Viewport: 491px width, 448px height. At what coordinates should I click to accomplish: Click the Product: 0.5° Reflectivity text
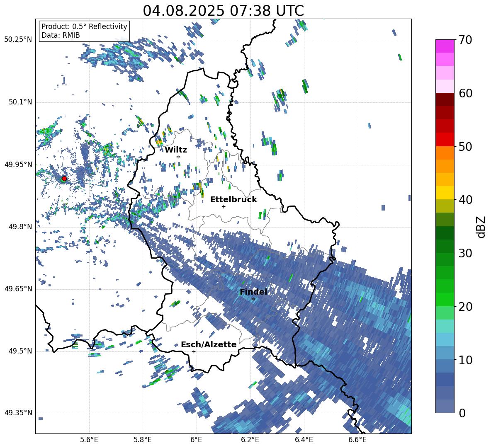point(84,26)
